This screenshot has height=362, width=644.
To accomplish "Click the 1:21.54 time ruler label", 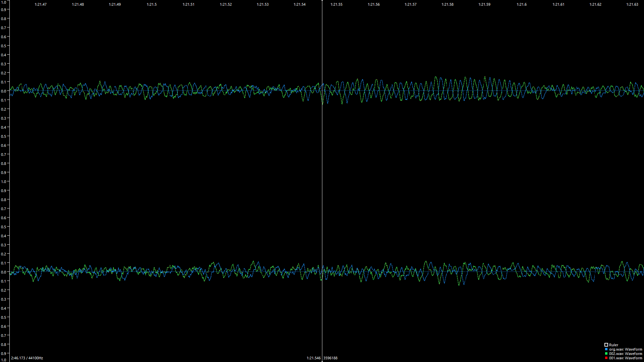I will (300, 4).
